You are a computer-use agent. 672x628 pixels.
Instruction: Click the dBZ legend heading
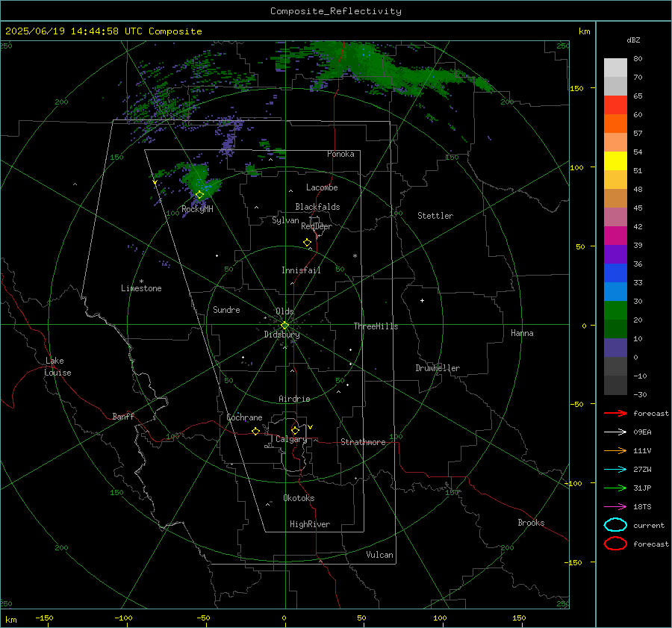(633, 40)
